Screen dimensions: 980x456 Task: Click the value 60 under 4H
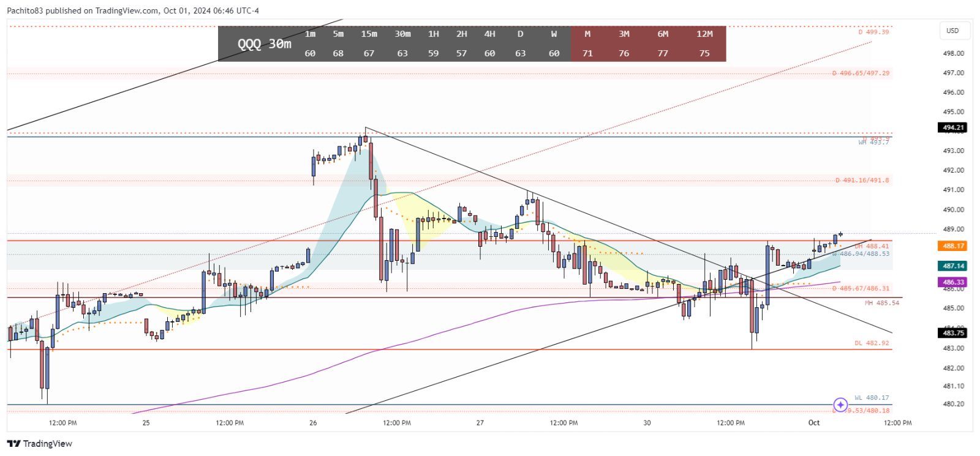pos(490,54)
